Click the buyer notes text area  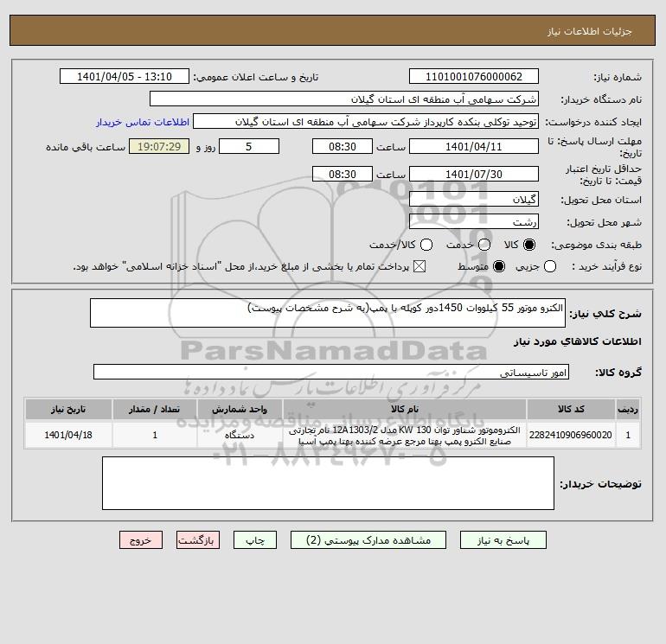[x=328, y=483]
